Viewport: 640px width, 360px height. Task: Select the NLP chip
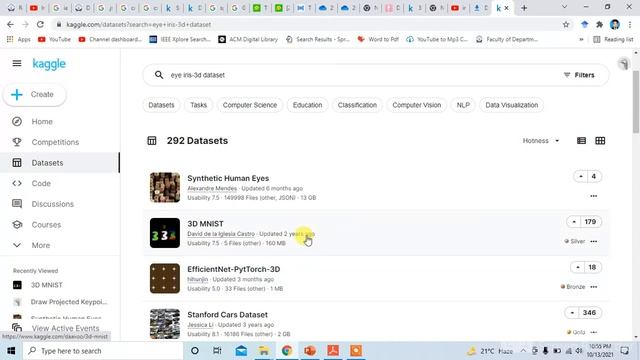tap(463, 105)
